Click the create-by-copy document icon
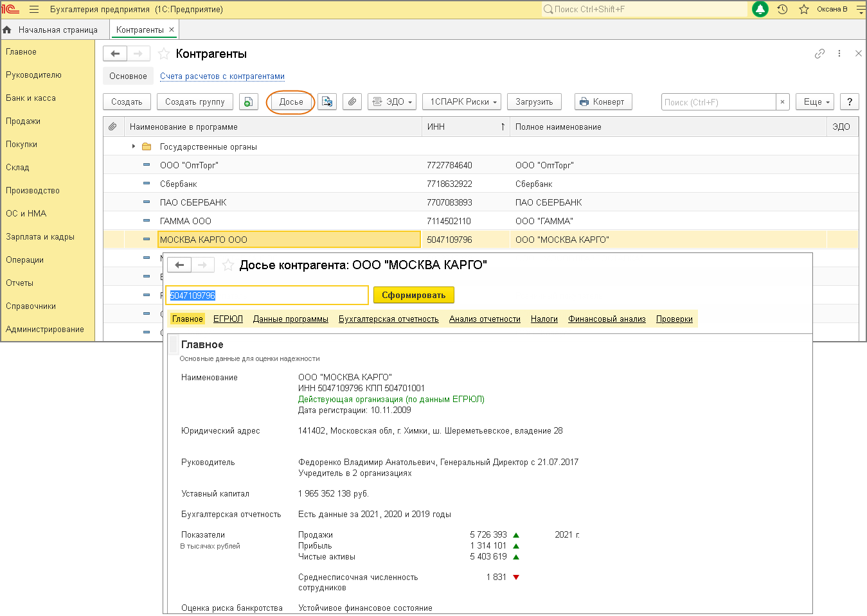The height and width of the screenshot is (616, 867). point(249,101)
